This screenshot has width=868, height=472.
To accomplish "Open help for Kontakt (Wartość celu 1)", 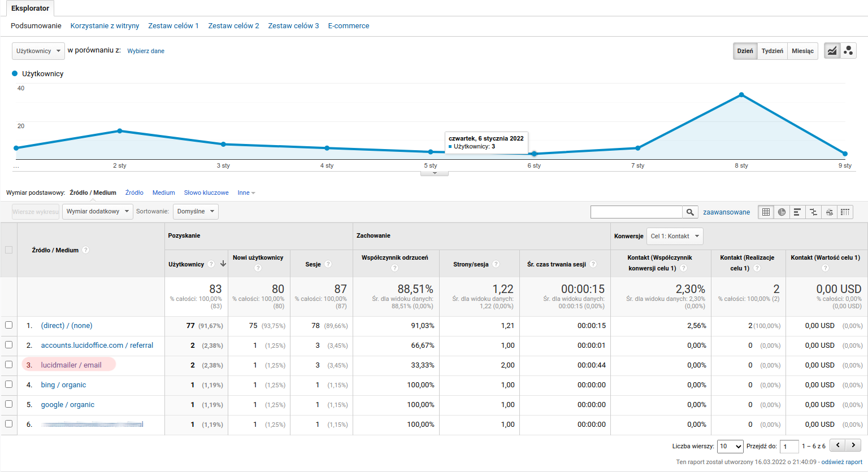I will (825, 268).
